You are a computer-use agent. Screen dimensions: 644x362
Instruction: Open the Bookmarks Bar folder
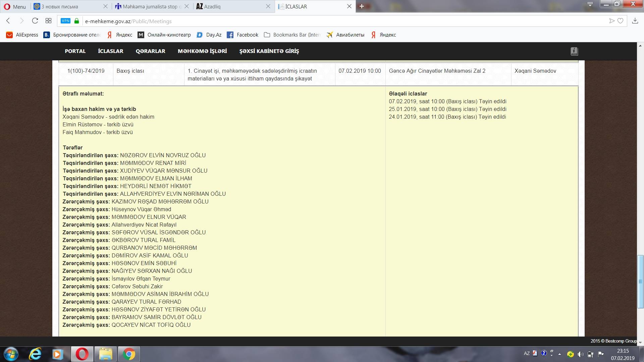(292, 35)
